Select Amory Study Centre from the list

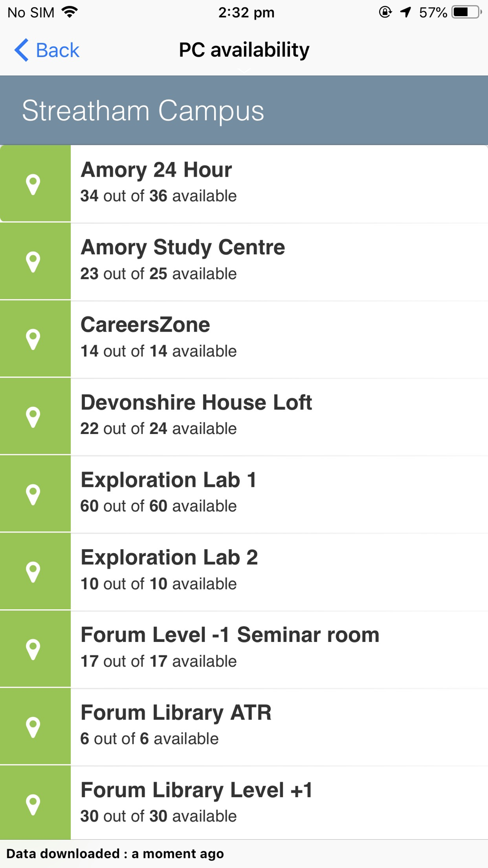click(244, 261)
